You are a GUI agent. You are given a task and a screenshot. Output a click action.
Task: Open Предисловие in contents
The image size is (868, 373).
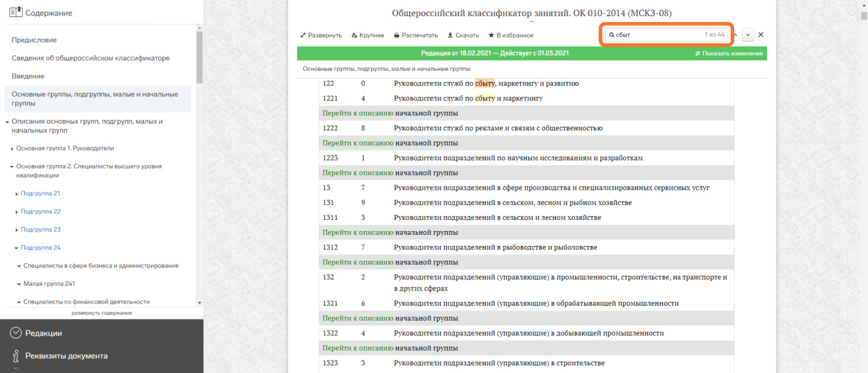(34, 40)
